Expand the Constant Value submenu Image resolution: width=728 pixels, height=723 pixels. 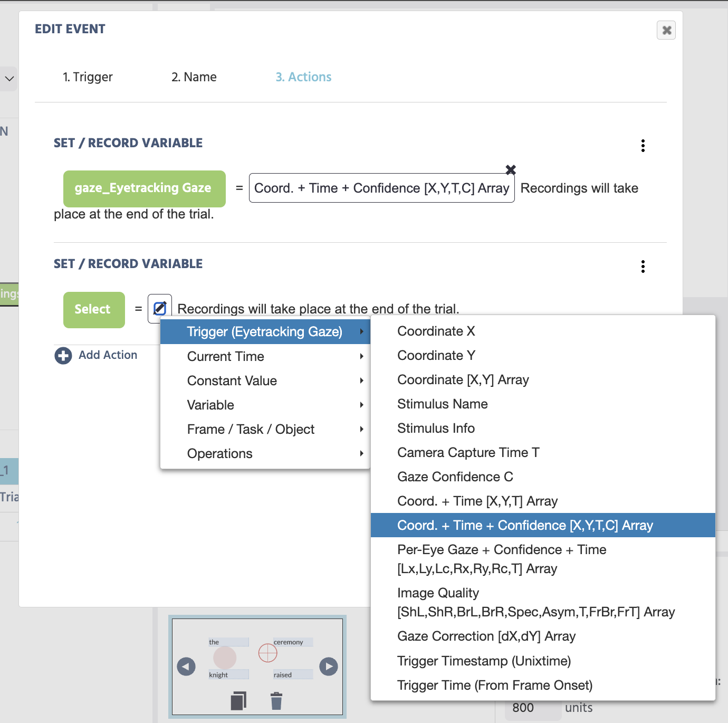(x=265, y=380)
